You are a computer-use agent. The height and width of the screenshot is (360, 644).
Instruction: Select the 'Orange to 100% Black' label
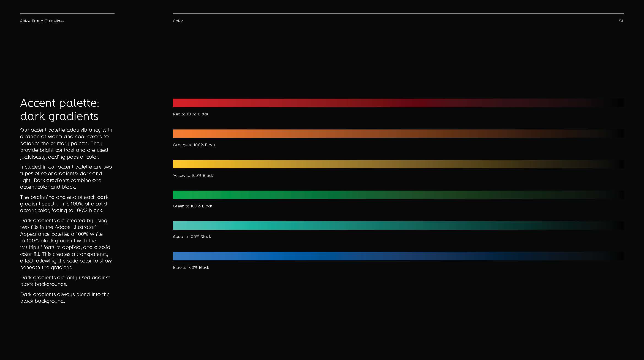194,145
